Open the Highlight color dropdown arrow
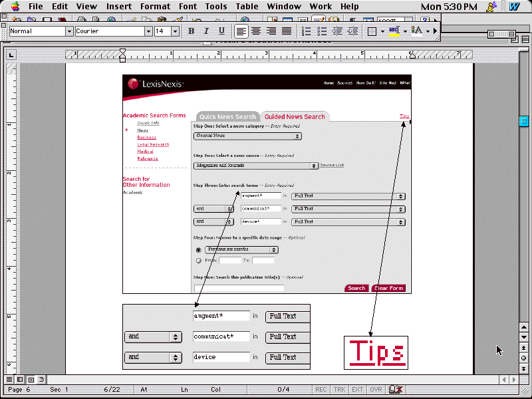The height and width of the screenshot is (399, 532). pyautogui.click(x=405, y=31)
